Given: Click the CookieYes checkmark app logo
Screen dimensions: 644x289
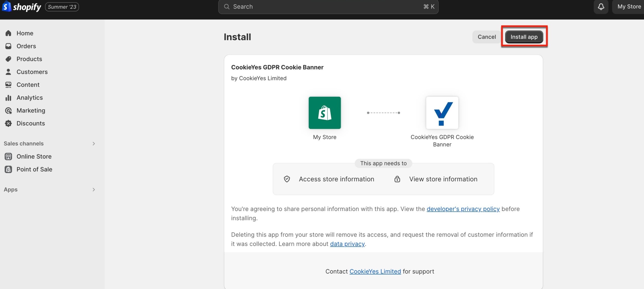Looking at the screenshot, I should coord(442,113).
